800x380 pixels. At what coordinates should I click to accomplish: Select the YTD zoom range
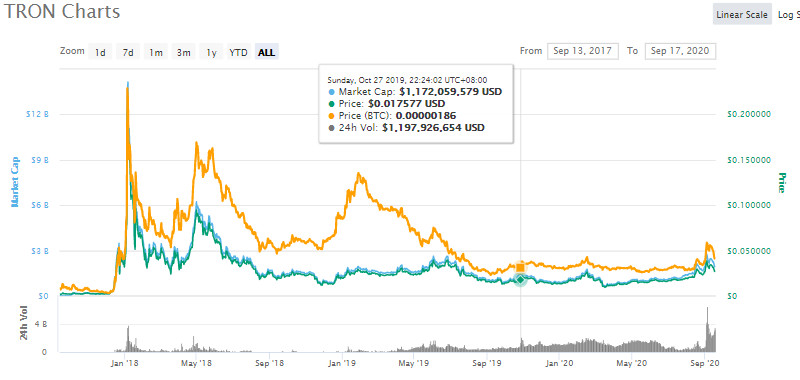pos(238,53)
